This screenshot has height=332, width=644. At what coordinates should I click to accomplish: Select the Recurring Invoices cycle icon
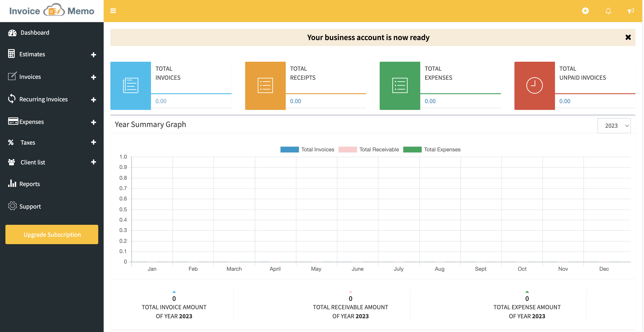pyautogui.click(x=12, y=99)
